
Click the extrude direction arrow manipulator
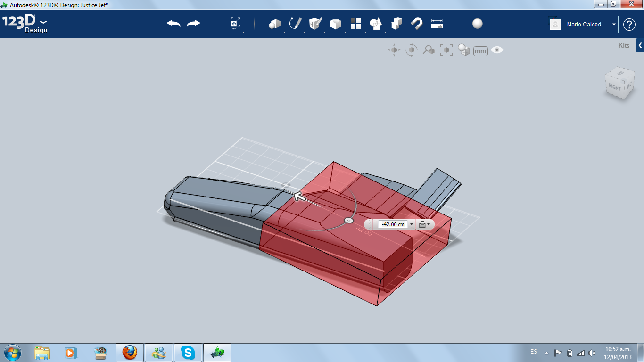point(299,196)
